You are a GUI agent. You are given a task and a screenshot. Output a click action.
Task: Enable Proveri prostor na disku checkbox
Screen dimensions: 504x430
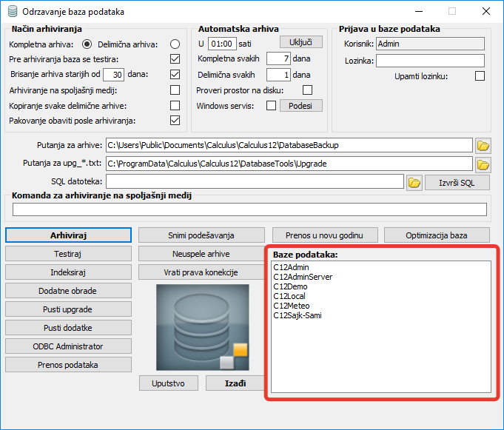pos(307,90)
